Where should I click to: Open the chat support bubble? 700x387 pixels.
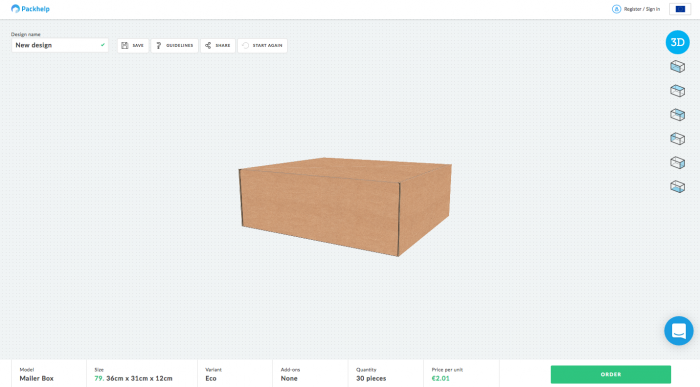pyautogui.click(x=679, y=331)
